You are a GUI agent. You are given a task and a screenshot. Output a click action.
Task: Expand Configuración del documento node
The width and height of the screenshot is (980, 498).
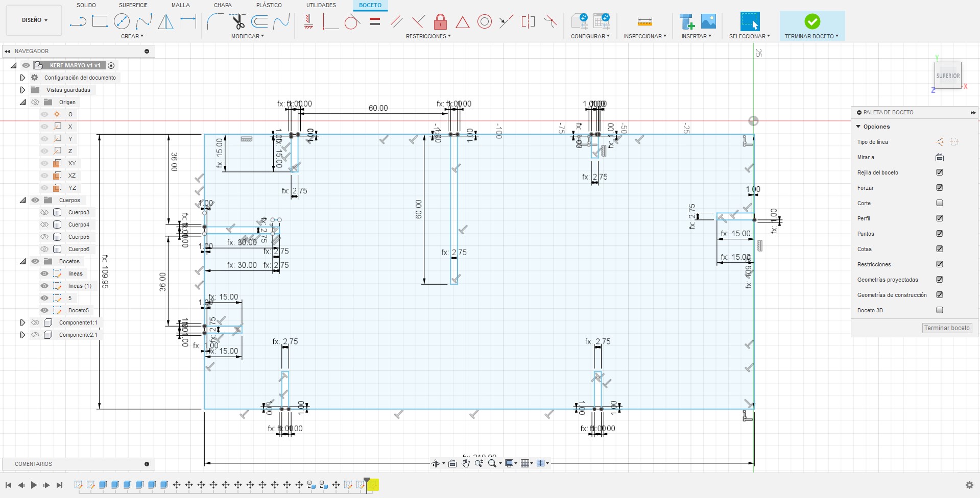click(22, 78)
